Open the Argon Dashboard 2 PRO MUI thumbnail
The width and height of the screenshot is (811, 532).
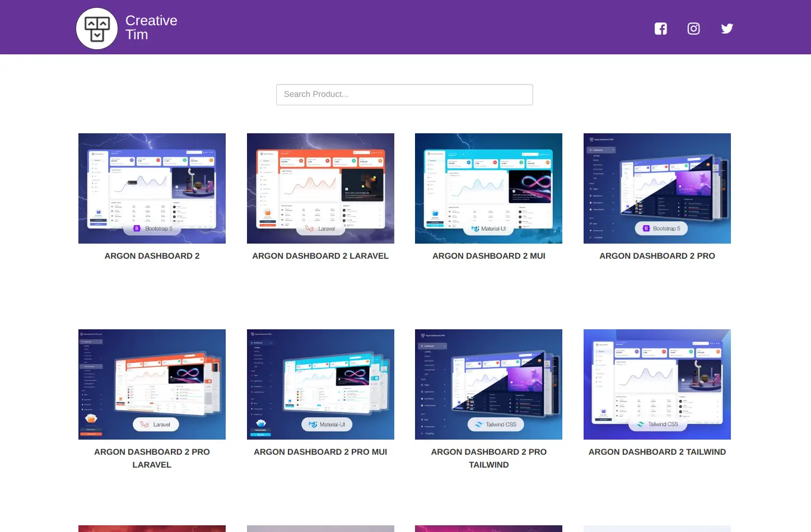point(320,384)
